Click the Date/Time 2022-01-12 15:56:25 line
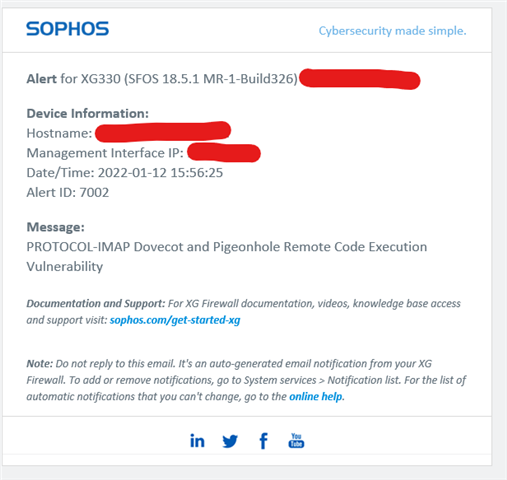Viewport: 507px width, 480px height. pyautogui.click(x=125, y=173)
